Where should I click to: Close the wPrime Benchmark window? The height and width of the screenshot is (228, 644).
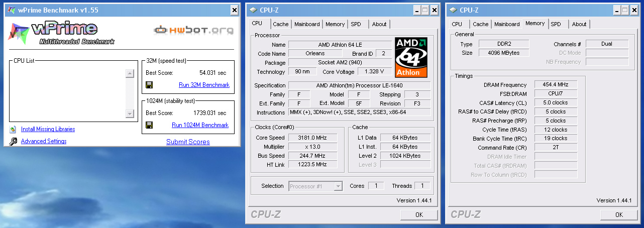pyautogui.click(x=234, y=10)
